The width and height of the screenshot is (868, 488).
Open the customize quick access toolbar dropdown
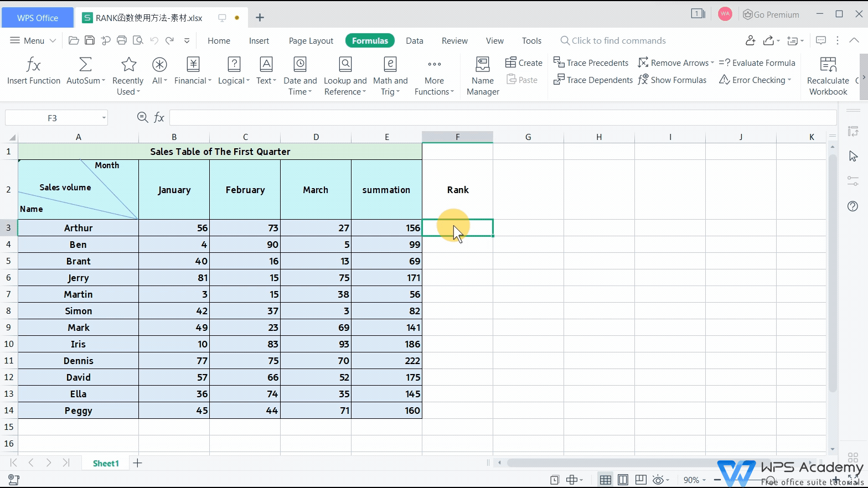coord(187,40)
